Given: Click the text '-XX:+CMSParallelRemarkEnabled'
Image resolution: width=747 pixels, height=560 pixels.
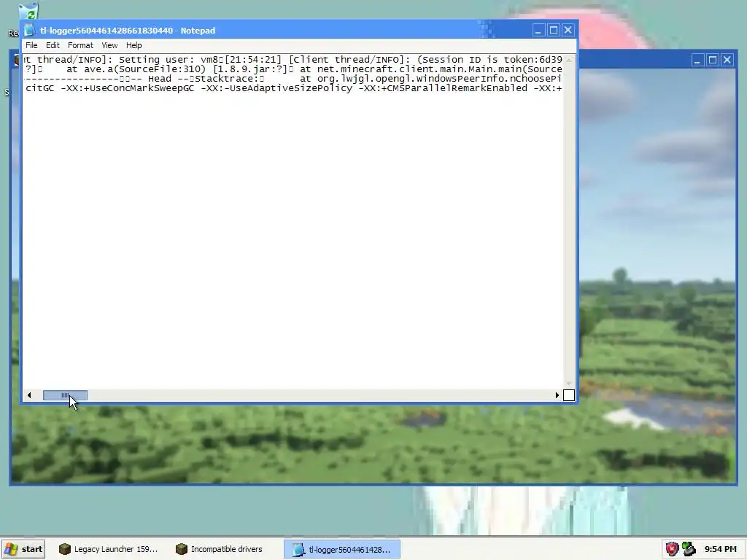Looking at the screenshot, I should 443,88.
